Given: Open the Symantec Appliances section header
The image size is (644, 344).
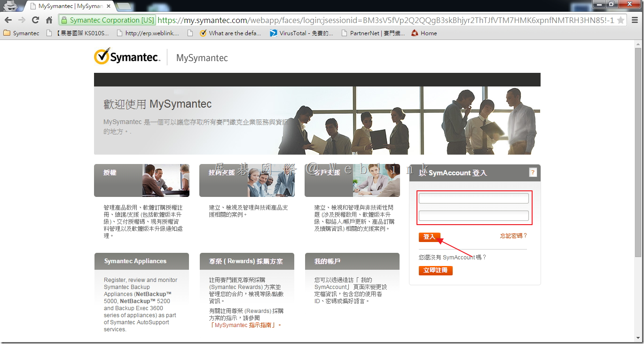Looking at the screenshot, I should (x=141, y=261).
